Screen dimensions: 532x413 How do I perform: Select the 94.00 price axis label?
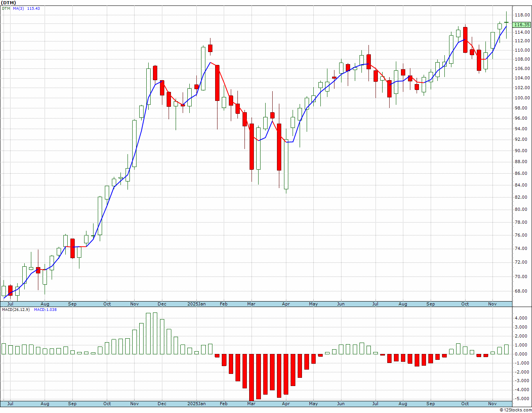(x=522, y=129)
